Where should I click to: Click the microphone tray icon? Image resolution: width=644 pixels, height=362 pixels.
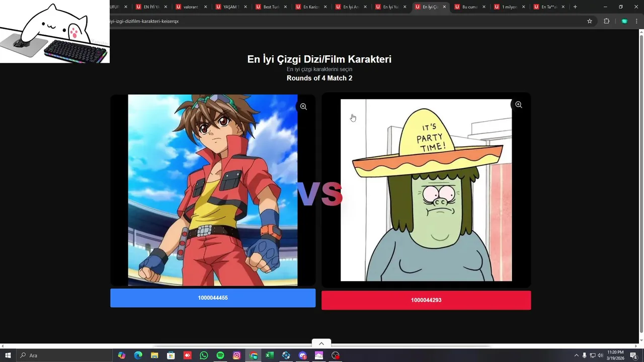click(x=584, y=355)
